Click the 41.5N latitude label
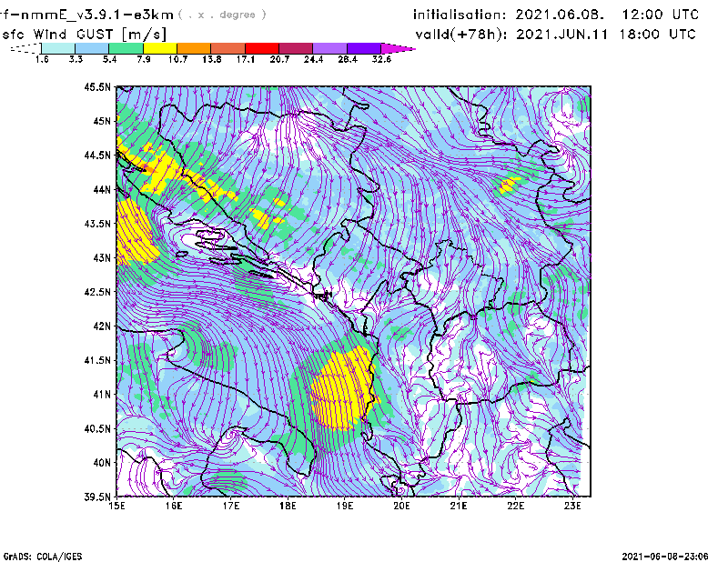The width and height of the screenshot is (728, 562). coord(97,360)
